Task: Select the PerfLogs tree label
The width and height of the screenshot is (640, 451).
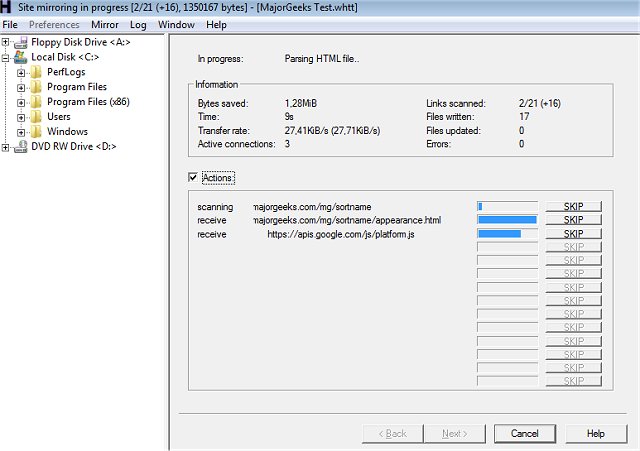Action: [66, 72]
